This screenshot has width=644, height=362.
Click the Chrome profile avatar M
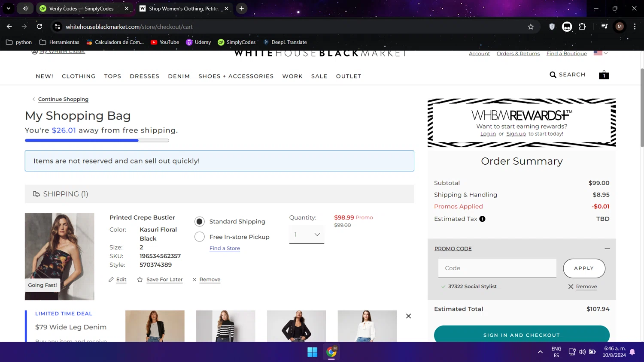pyautogui.click(x=620, y=27)
